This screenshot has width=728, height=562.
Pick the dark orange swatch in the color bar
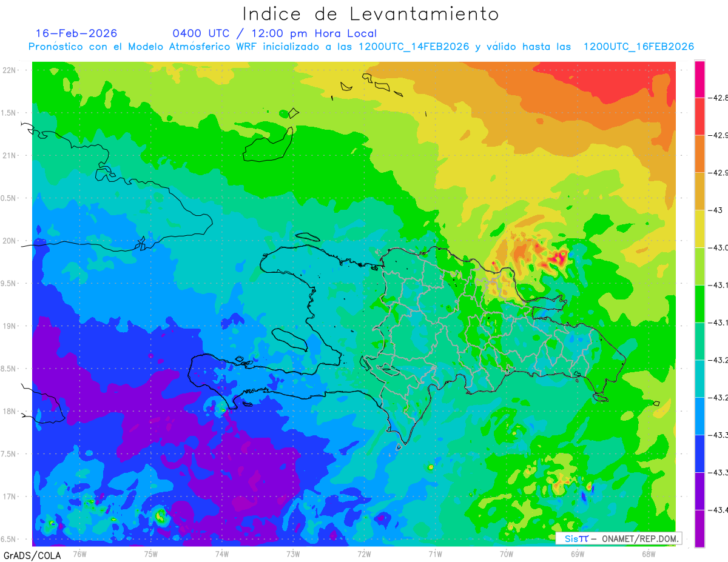[x=699, y=154]
